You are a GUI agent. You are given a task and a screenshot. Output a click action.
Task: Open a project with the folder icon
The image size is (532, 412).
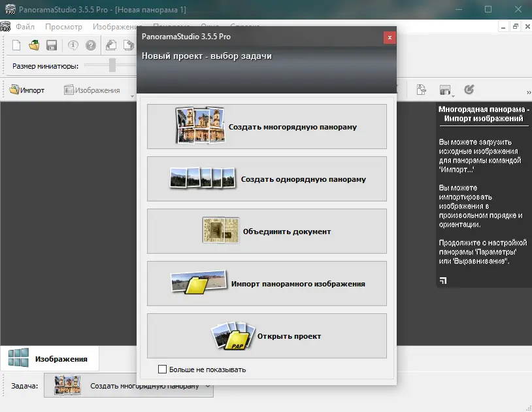(x=33, y=45)
